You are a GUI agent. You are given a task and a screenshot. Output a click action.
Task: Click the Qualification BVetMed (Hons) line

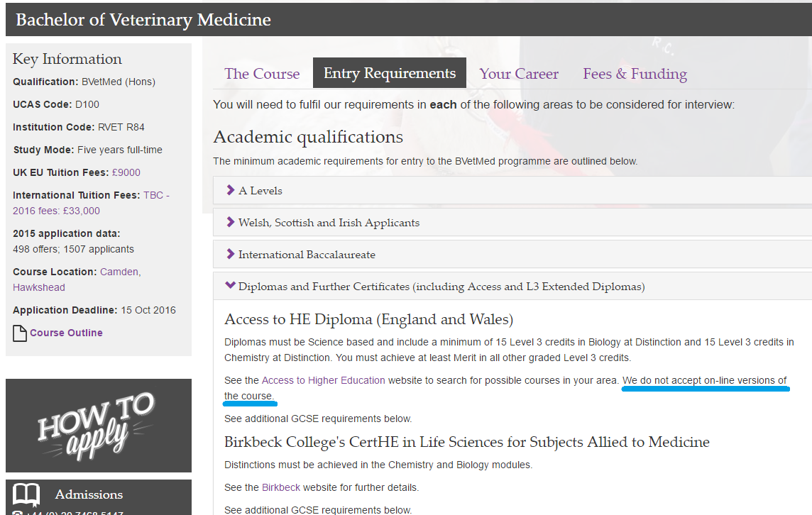click(84, 82)
